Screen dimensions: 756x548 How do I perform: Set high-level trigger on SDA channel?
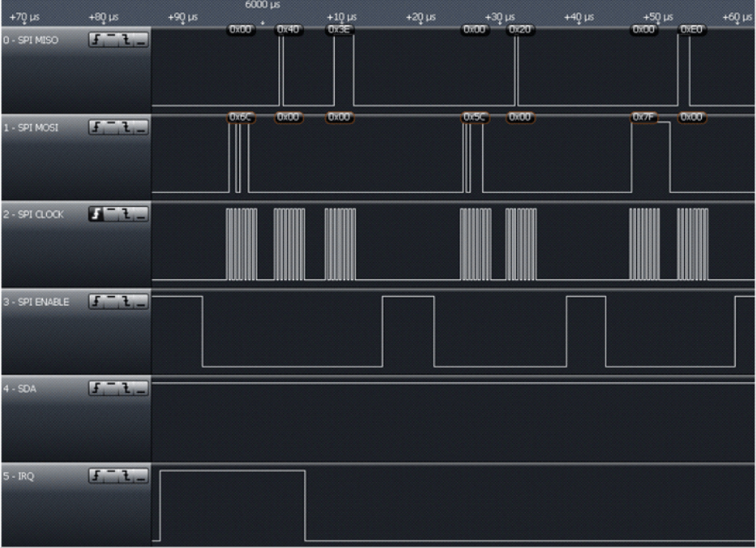click(x=111, y=388)
